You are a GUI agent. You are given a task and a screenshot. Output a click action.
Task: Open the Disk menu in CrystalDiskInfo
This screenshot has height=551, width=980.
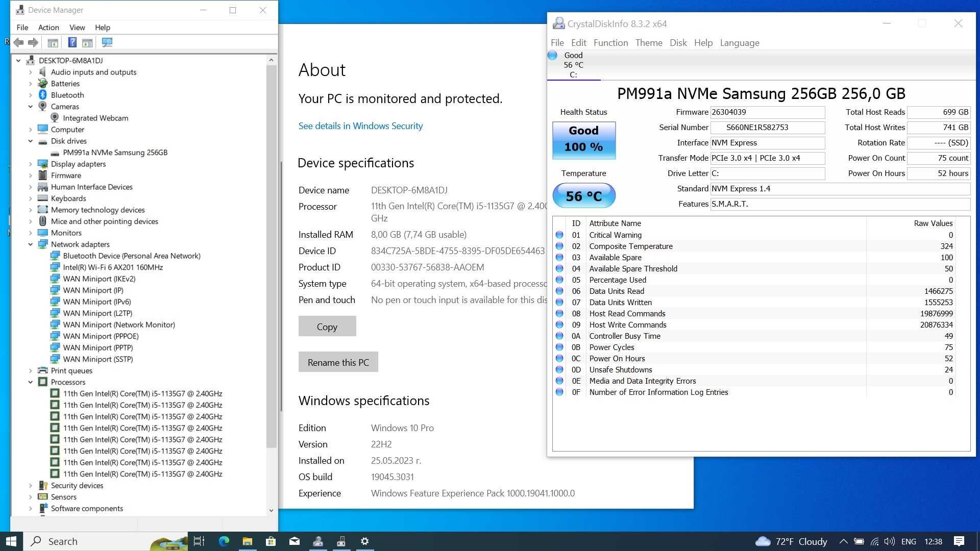pos(678,43)
